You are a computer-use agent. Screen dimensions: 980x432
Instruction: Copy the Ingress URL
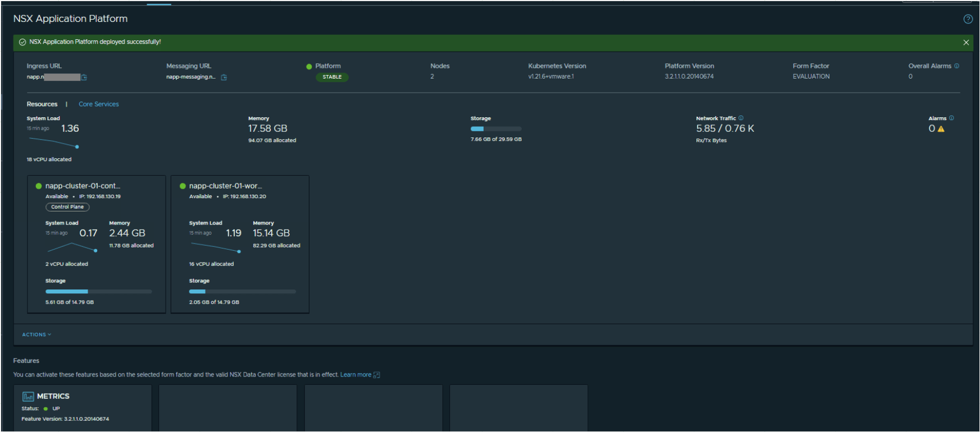84,77
